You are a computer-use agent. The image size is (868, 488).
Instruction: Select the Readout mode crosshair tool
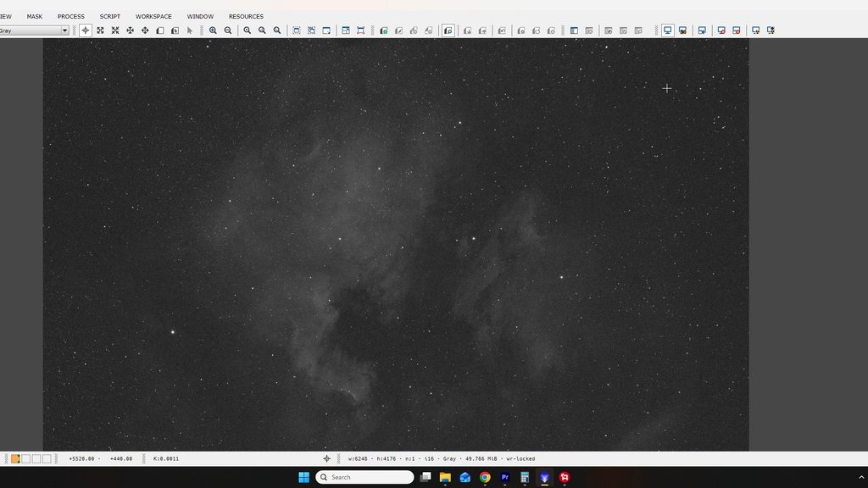[86, 30]
